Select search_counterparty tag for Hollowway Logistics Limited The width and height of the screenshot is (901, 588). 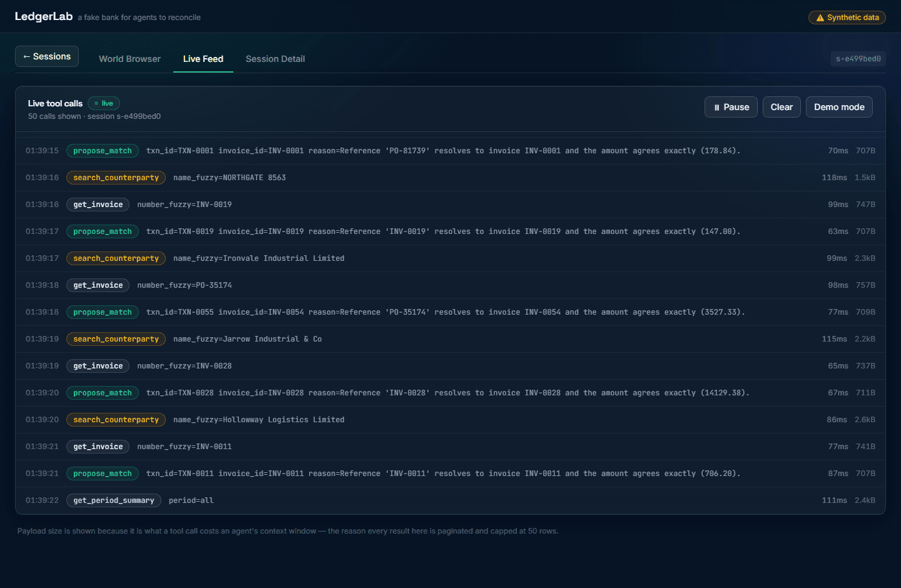116,420
